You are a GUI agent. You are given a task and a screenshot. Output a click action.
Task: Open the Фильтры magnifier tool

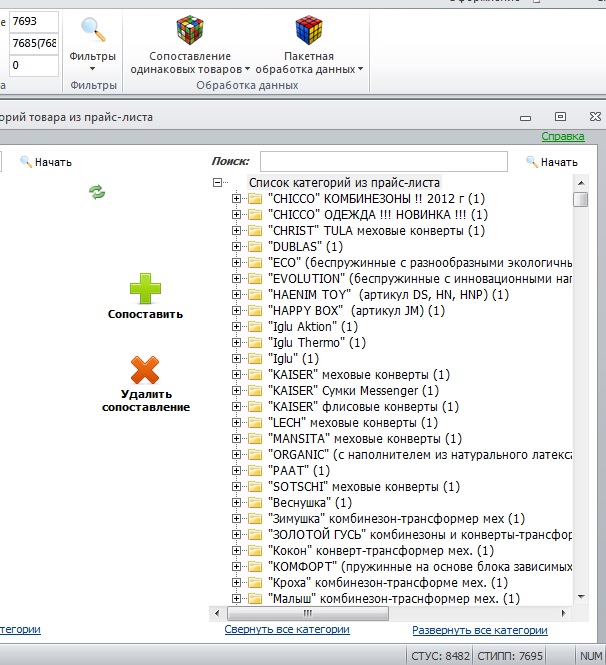coord(93,30)
